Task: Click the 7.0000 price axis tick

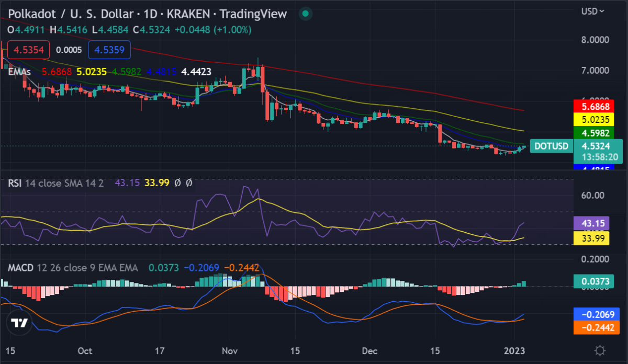Action: pyautogui.click(x=595, y=70)
